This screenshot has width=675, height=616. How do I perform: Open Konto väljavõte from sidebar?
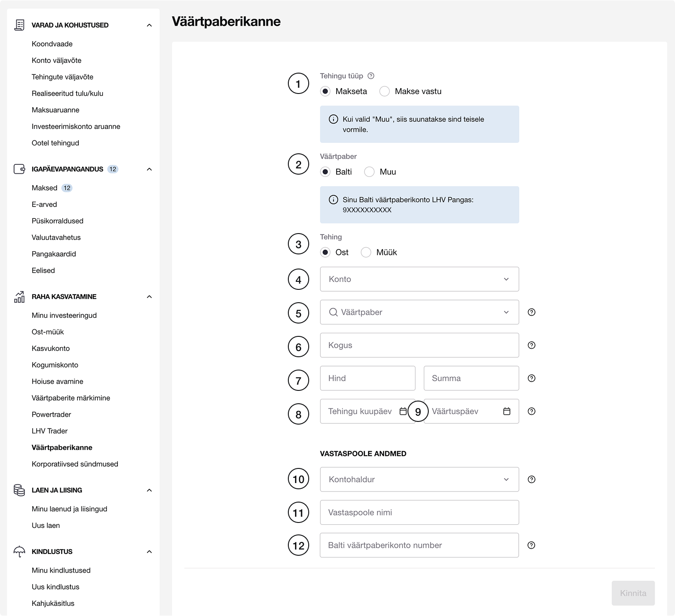[56, 60]
